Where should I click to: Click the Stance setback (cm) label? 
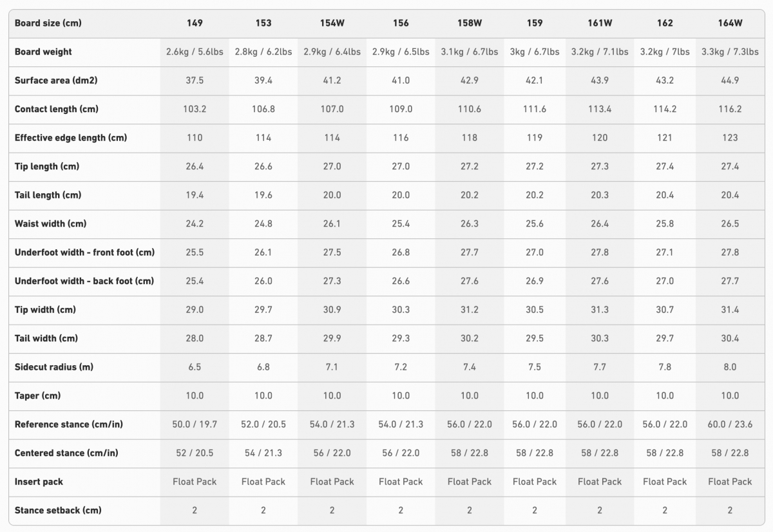(58, 510)
